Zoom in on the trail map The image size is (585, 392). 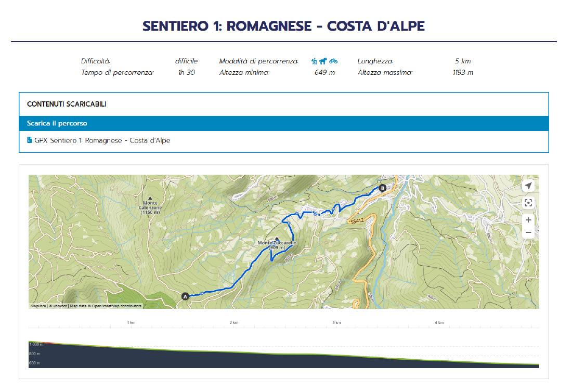(x=528, y=220)
